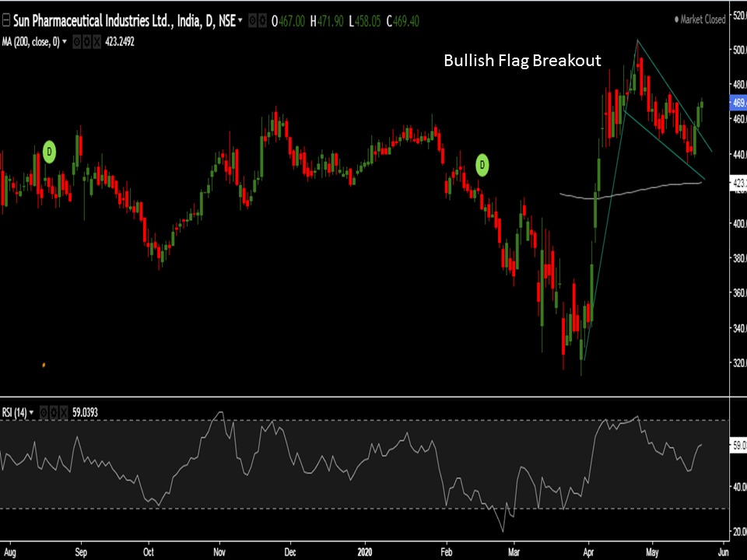Open settings gear for the Sun Pharmaceutical series
The width and height of the screenshot is (747, 560).
pyautogui.click(x=262, y=20)
